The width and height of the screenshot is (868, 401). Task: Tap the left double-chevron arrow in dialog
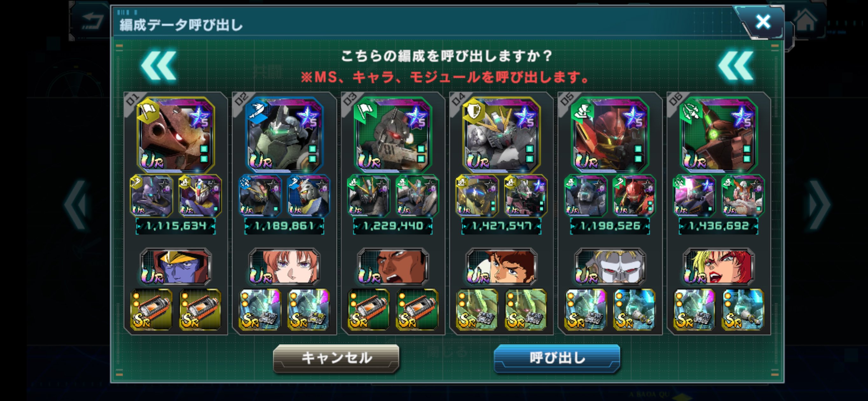159,66
